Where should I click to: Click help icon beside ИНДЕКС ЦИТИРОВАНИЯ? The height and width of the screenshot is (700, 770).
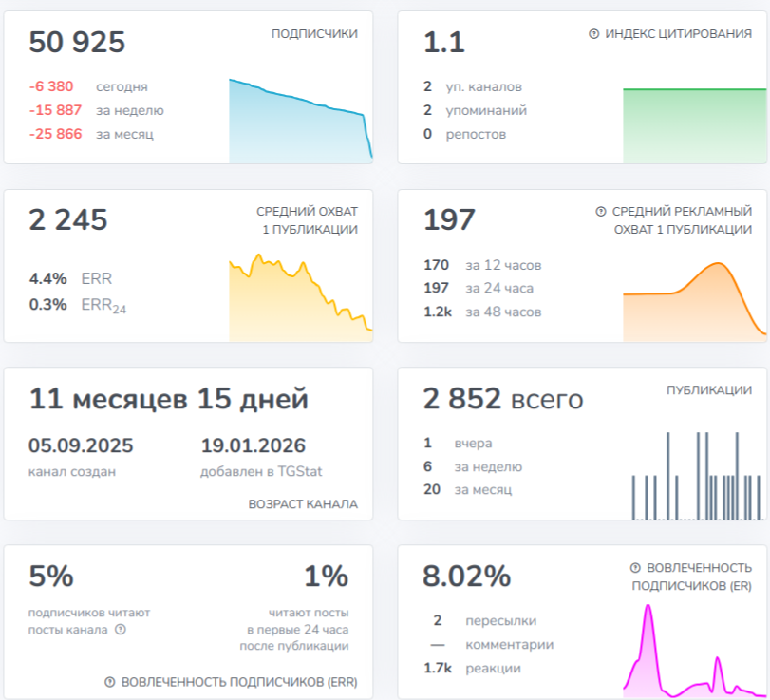point(593,34)
